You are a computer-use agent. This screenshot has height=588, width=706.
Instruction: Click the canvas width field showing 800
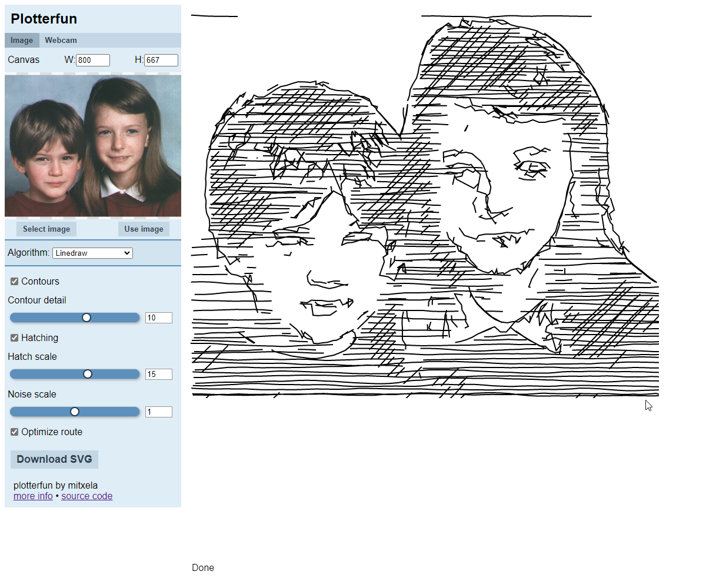(93, 59)
